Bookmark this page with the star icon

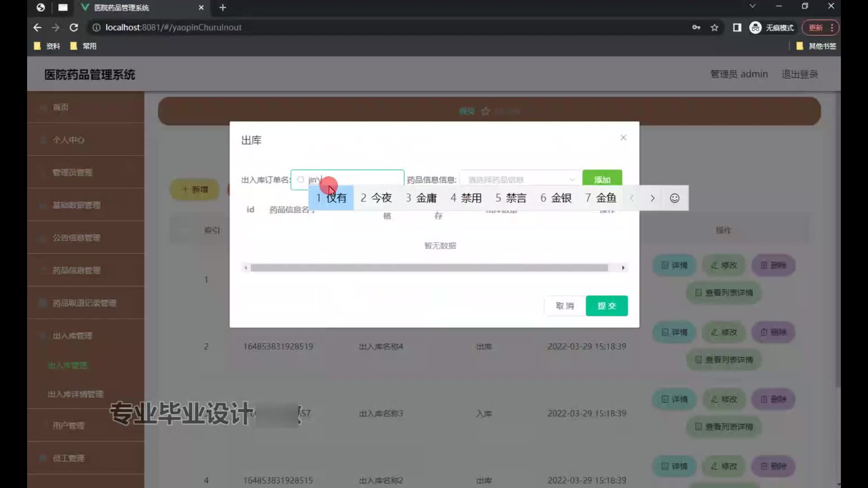pyautogui.click(x=714, y=28)
